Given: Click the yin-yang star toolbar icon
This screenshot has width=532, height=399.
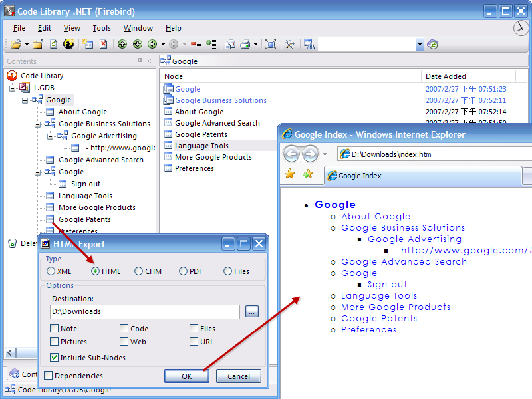Looking at the screenshot, I should pos(68,44).
